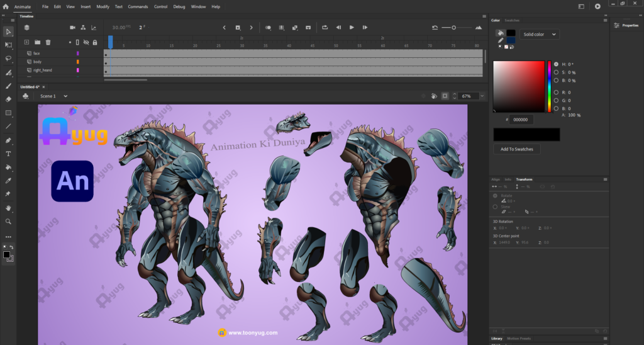
Task: Open the Modify menu
Action: tap(103, 6)
